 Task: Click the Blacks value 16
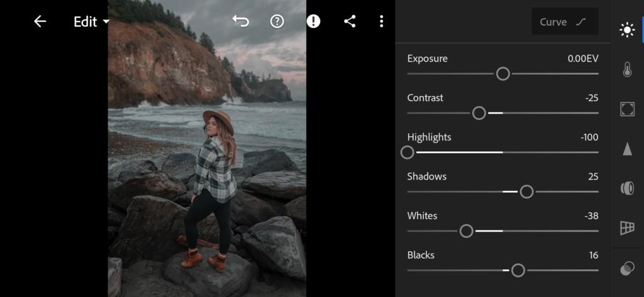(594, 256)
